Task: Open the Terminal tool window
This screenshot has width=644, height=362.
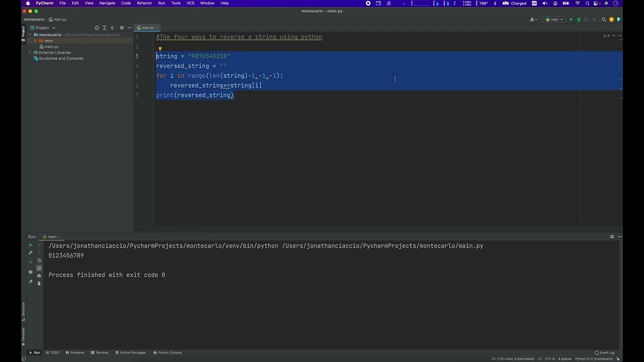Action: 99,352
